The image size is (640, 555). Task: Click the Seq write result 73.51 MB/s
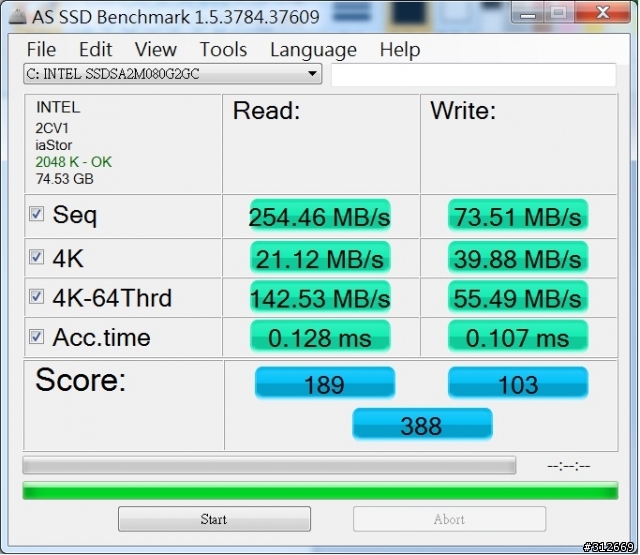(x=518, y=216)
